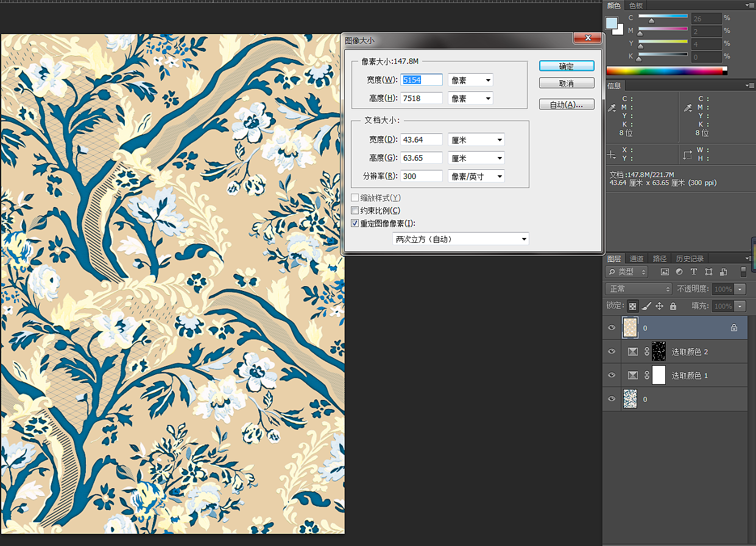Image resolution: width=756 pixels, height=546 pixels.
Task: Switch to the 图层 tab
Action: 614,259
